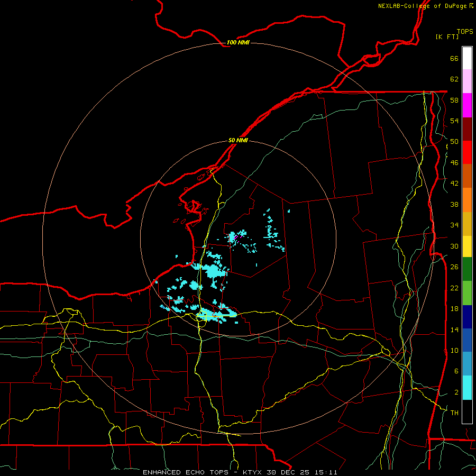Click the medium blue 18 kft legend swatch
Viewport: 476px width, 476px height.
click(467, 340)
